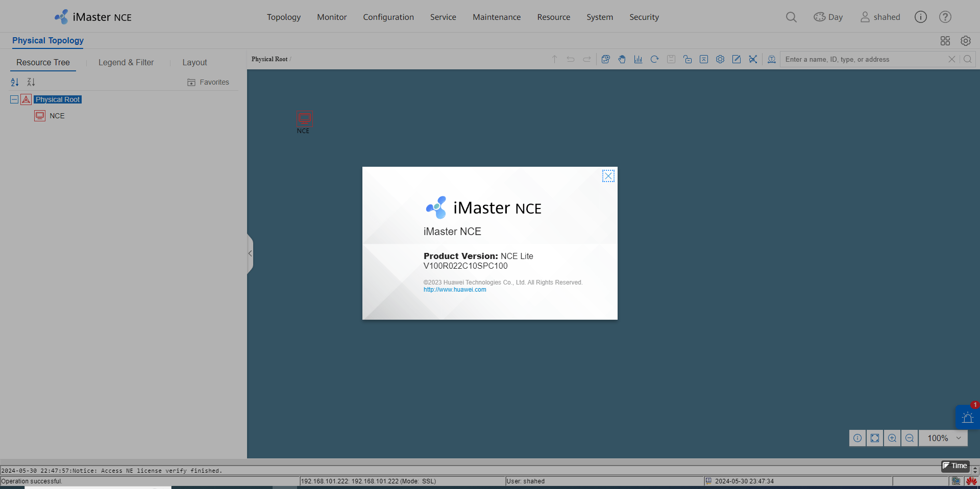Click the area-select tool icon
This screenshot has height=489, width=980.
(x=605, y=59)
